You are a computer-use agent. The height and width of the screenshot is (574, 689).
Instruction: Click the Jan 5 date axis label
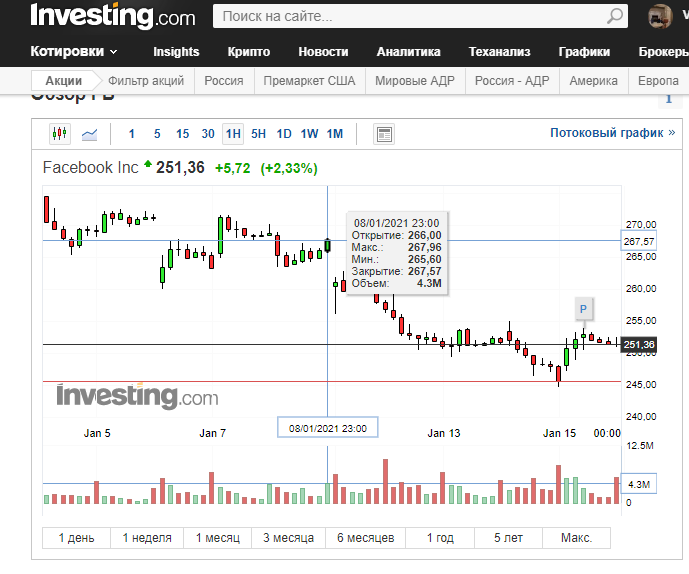[97, 433]
